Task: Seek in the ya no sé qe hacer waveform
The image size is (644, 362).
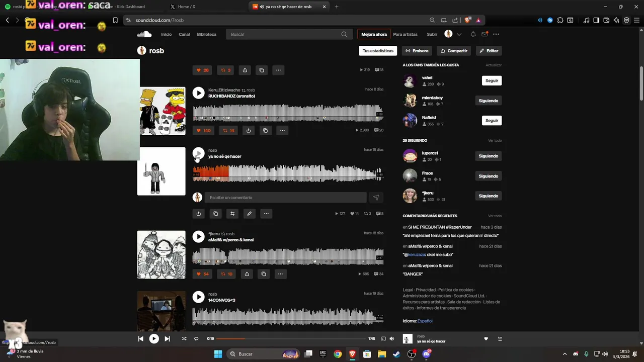Action: [288, 173]
